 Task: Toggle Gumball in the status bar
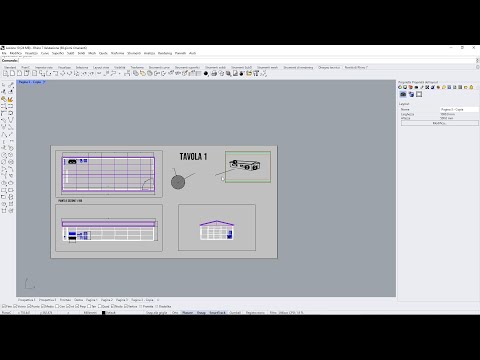tap(235, 313)
